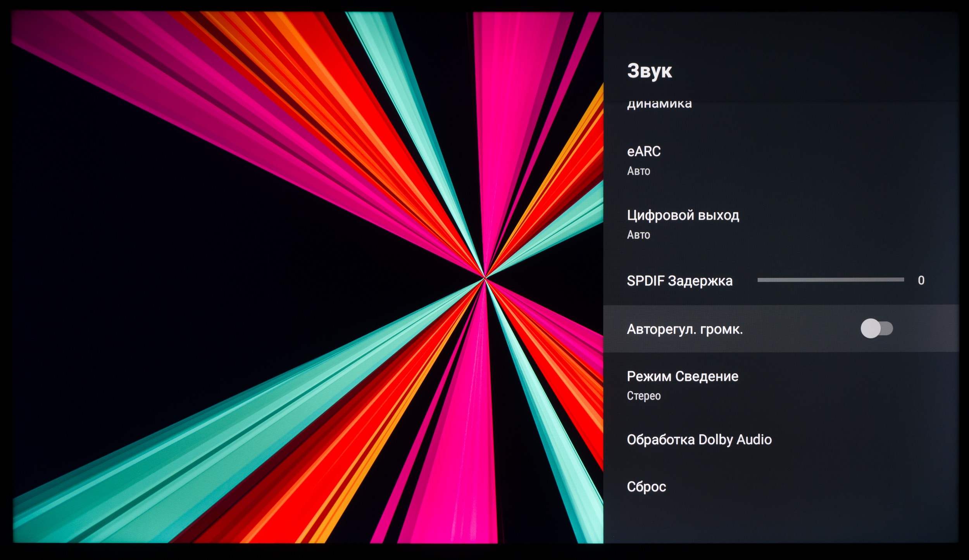The width and height of the screenshot is (969, 560).
Task: Toggle the Авторегул. громк. switch
Action: coord(876,328)
